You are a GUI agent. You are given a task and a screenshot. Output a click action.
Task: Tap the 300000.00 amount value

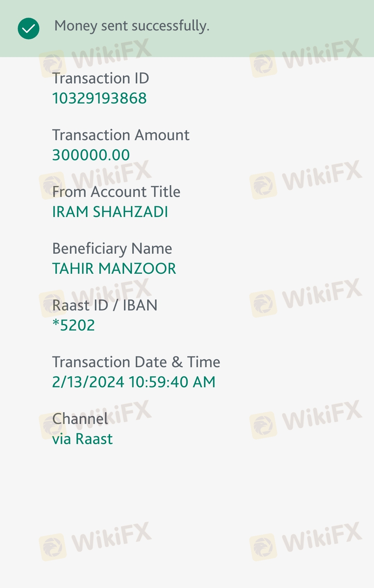(x=91, y=155)
